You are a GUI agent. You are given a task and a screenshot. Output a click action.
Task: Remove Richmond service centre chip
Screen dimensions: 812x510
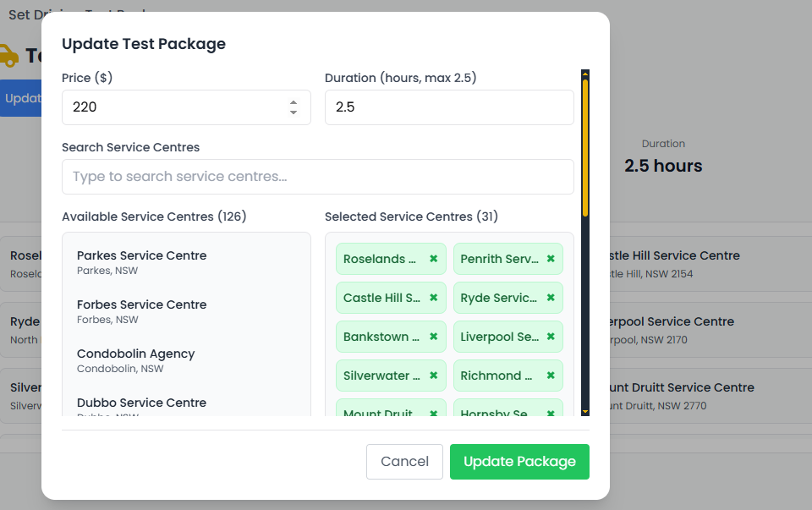[x=551, y=376]
